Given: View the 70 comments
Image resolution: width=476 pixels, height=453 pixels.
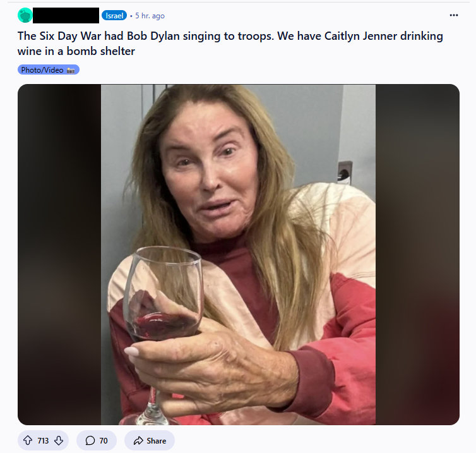Looking at the screenshot, I should tap(97, 440).
